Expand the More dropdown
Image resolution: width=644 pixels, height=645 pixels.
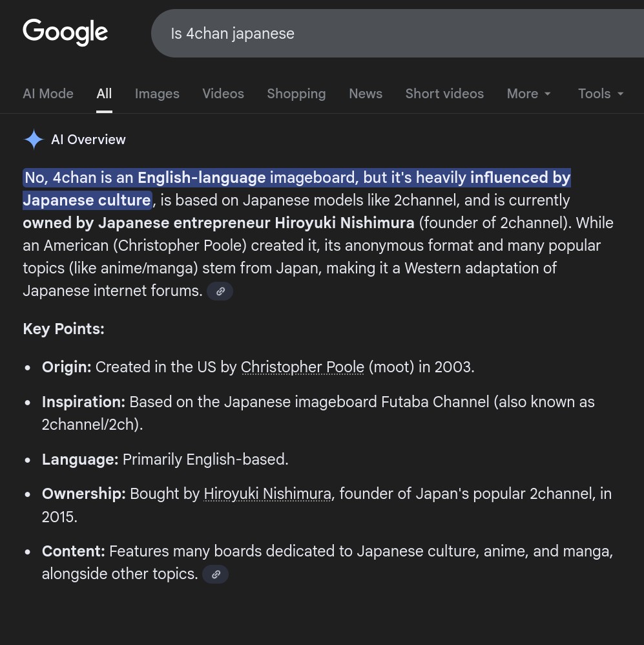528,94
